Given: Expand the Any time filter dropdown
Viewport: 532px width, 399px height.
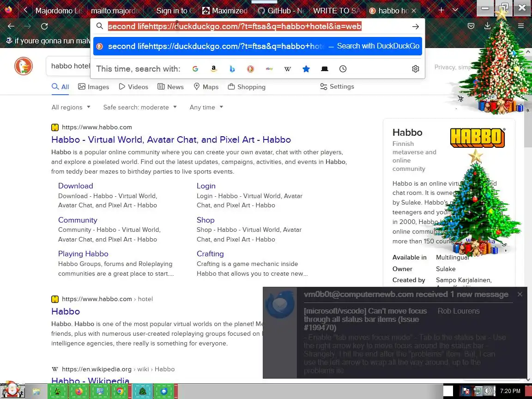Looking at the screenshot, I should point(206,107).
